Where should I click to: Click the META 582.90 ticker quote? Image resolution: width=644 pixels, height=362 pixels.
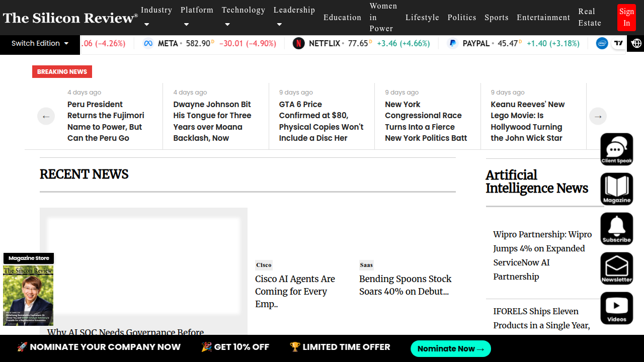209,44
